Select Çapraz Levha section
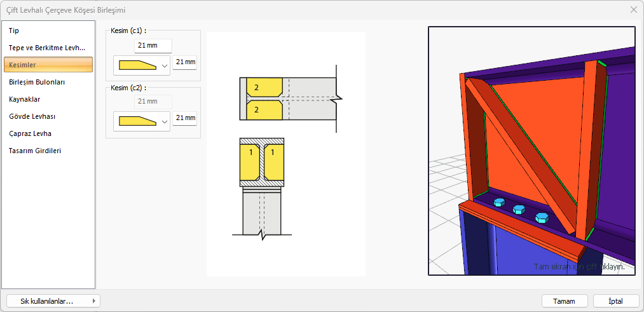Screen dimensions: 644x312 31,133
